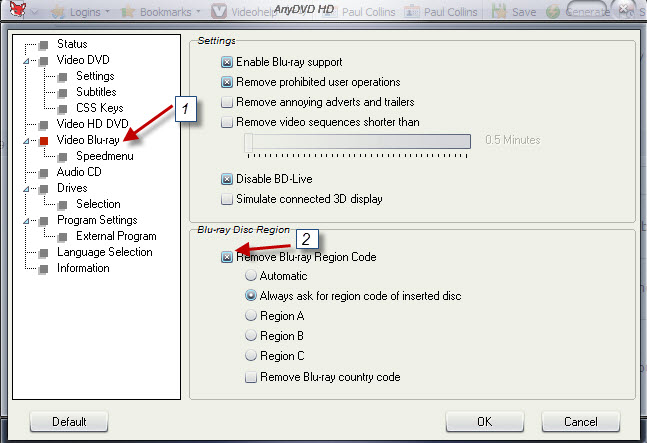Viewport: 647px width, 443px height.
Task: Collapse the Program Settings tree node
Action: click(x=26, y=221)
